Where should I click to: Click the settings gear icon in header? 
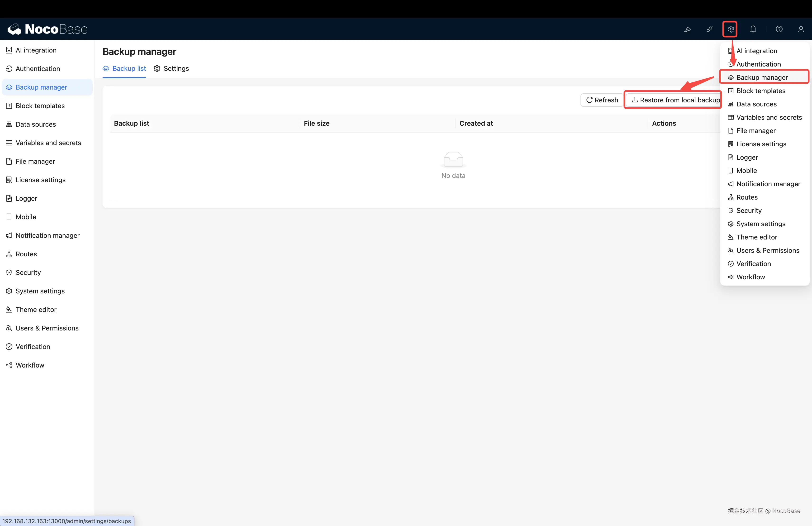(731, 29)
